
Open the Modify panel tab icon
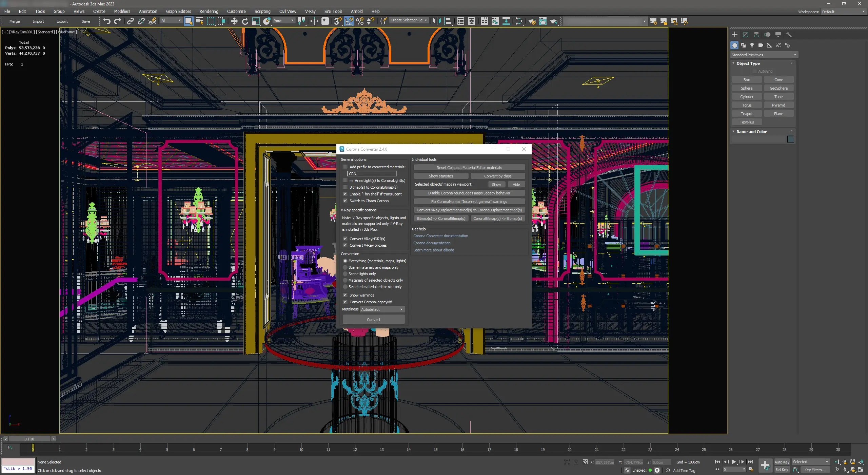(x=745, y=34)
